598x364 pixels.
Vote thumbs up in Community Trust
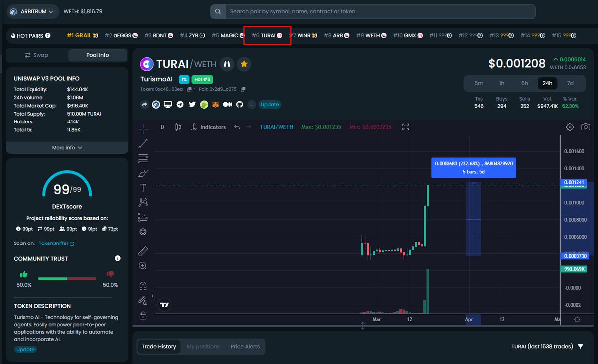23,274
